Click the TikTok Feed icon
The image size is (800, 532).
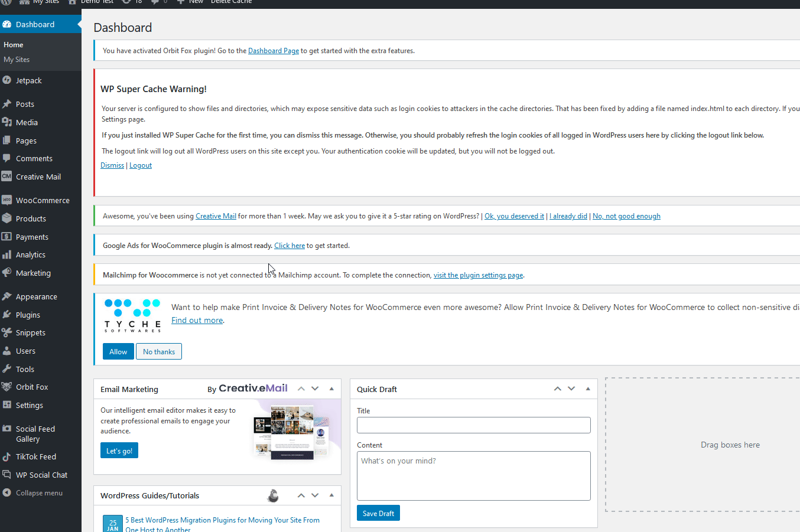(7, 456)
